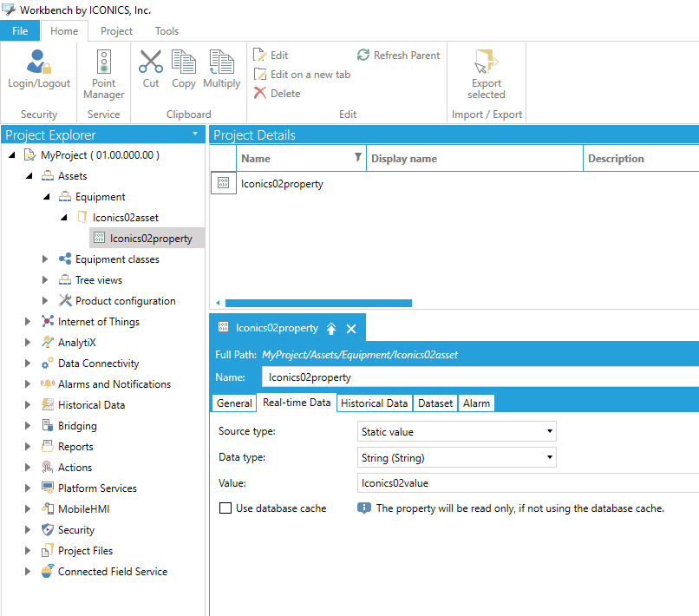Open Point Manager service icon
This screenshot has width=699, height=616.
click(x=104, y=62)
